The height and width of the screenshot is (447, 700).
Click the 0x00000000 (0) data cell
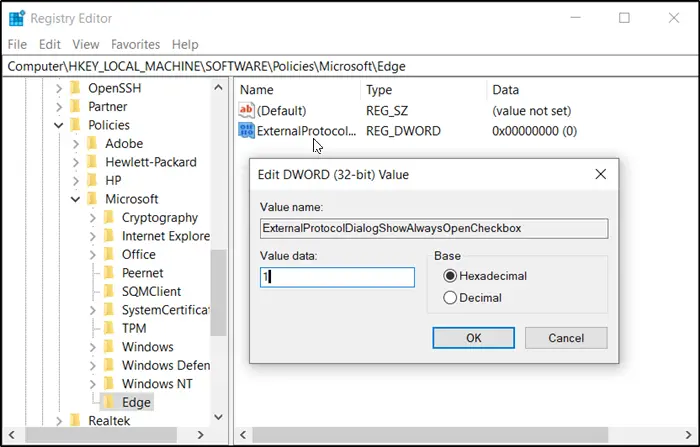tap(534, 131)
